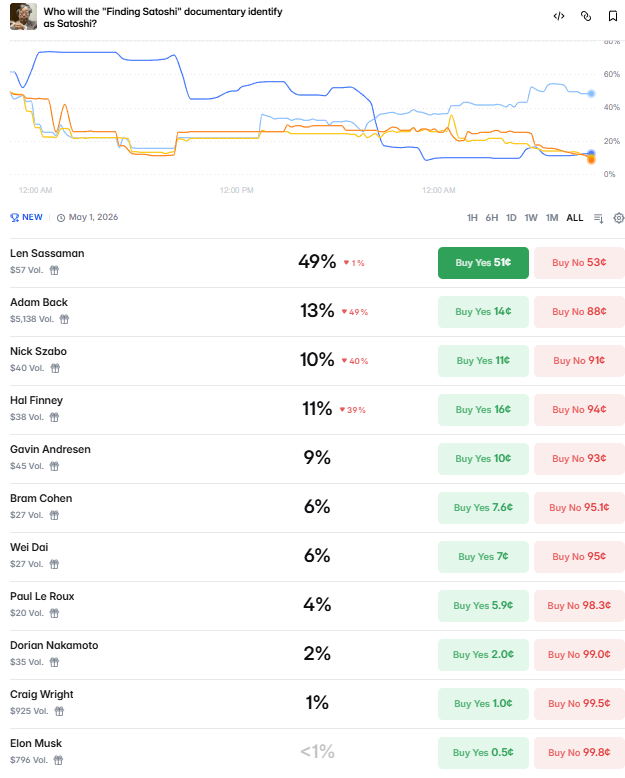Buy Yes 16¢ for Hal Finney

coord(483,410)
